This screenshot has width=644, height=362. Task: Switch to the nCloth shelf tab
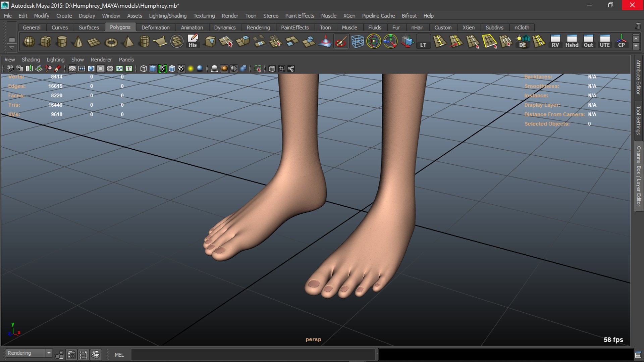point(522,28)
